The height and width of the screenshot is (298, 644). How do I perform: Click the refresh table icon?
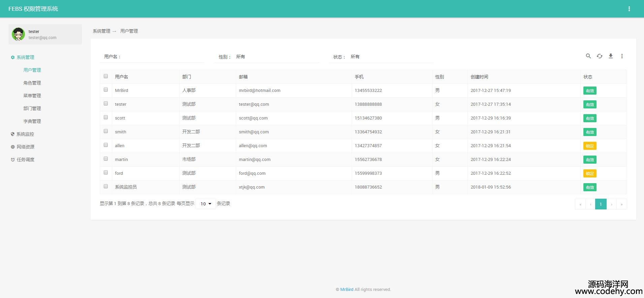click(x=600, y=56)
